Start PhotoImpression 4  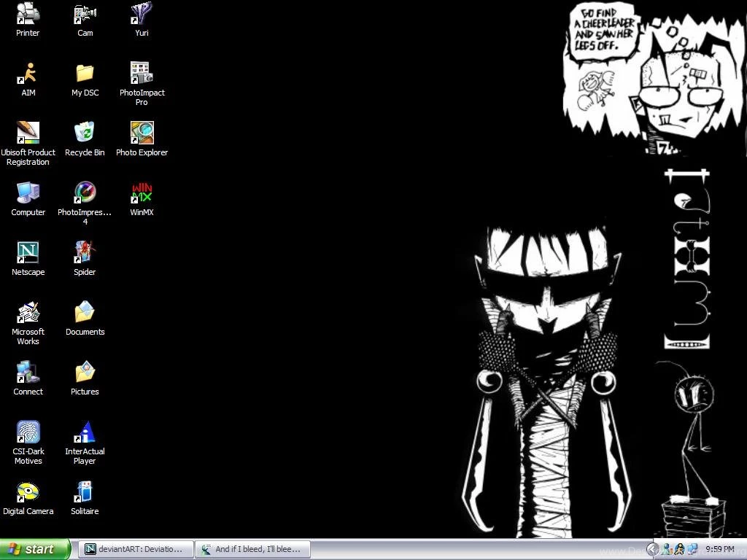click(85, 193)
